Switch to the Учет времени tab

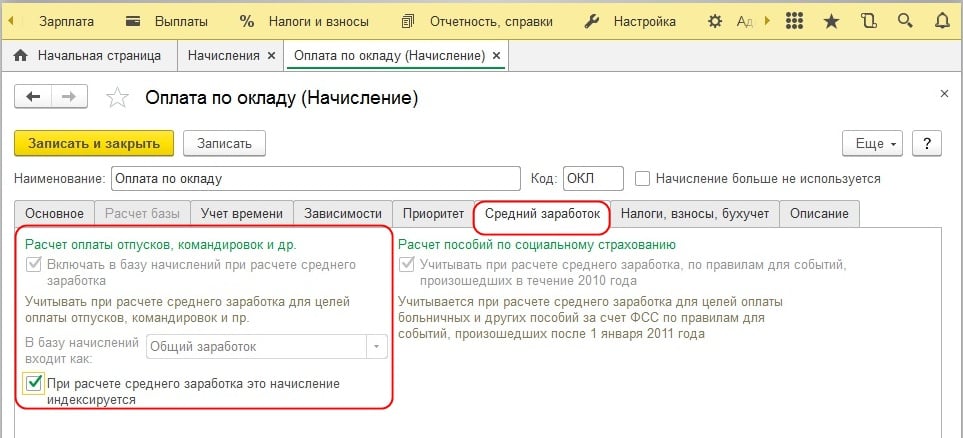(x=241, y=213)
